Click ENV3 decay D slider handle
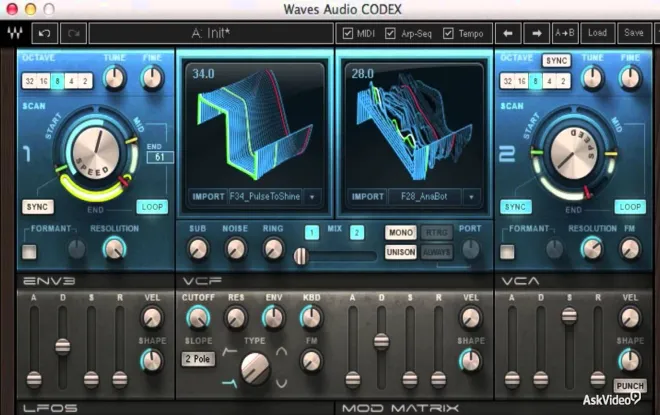The width and height of the screenshot is (660, 415). (63, 346)
